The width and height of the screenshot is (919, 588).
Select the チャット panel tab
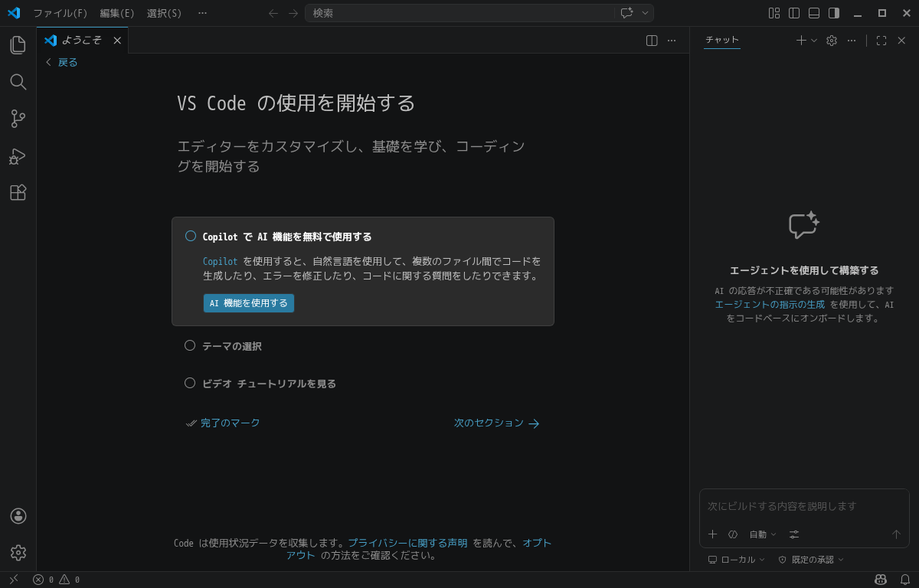tap(722, 41)
